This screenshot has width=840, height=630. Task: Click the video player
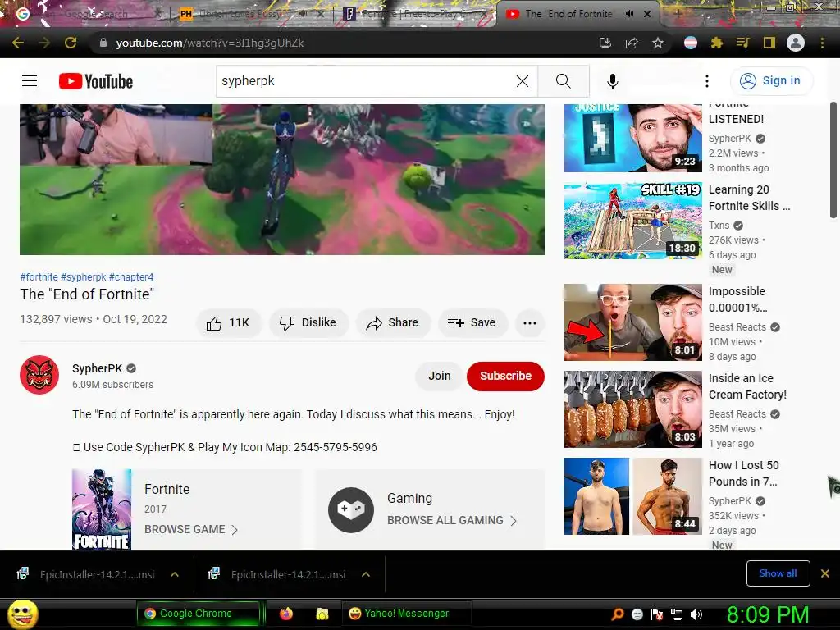(x=282, y=180)
